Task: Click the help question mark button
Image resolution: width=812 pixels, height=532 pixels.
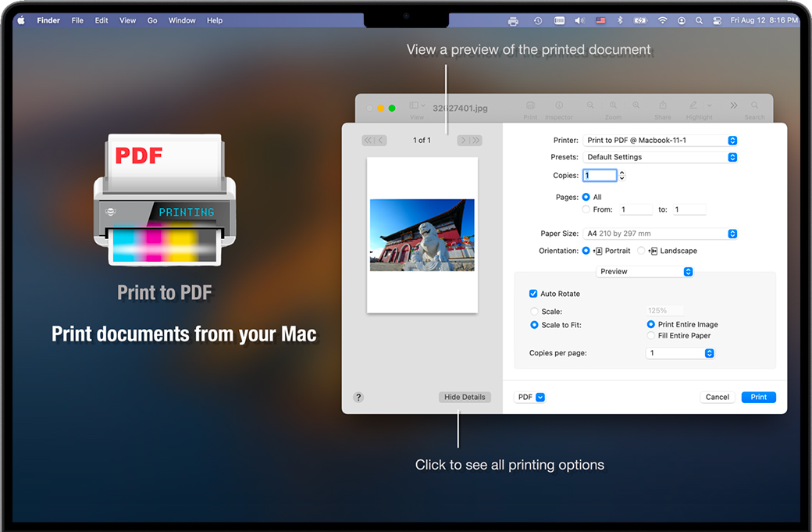Action: click(358, 398)
